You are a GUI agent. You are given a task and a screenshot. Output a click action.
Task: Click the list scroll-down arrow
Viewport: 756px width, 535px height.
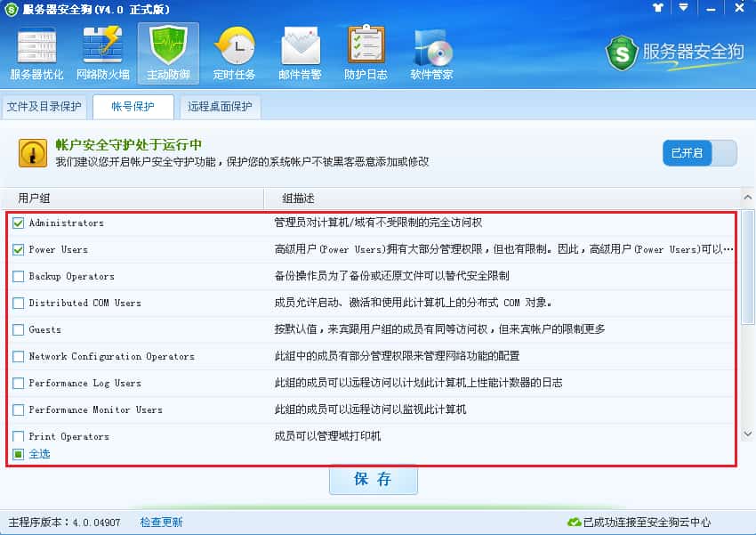coord(747,434)
